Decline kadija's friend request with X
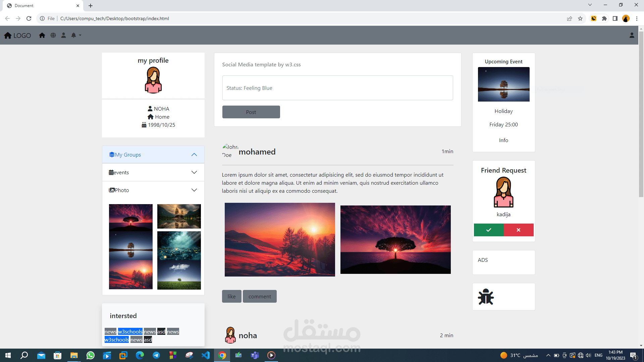644x362 pixels. [x=518, y=230]
